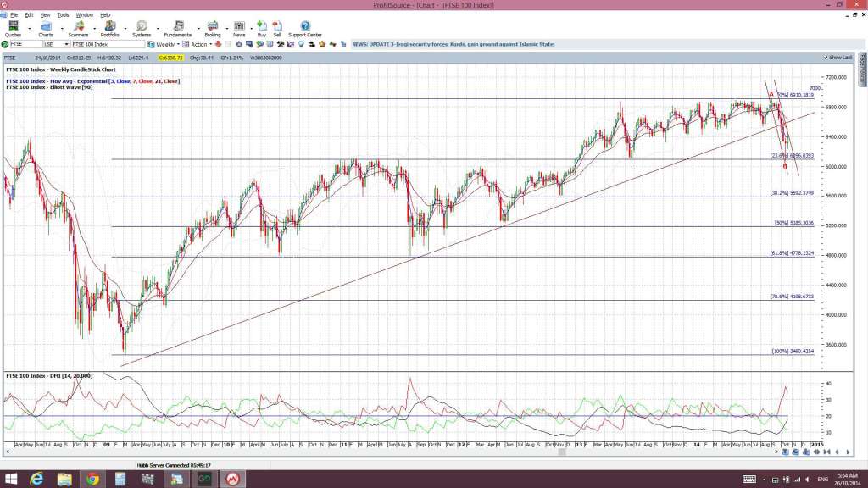Click the Elliott Wave indicator label
The image size is (868, 488).
click(x=49, y=87)
